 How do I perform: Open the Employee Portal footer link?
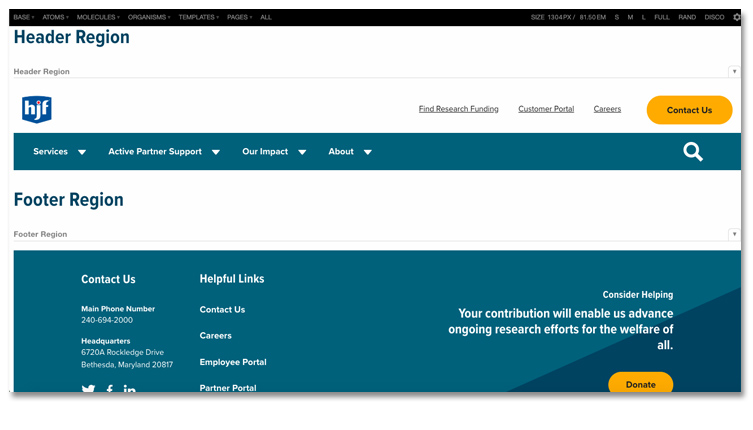(x=233, y=362)
